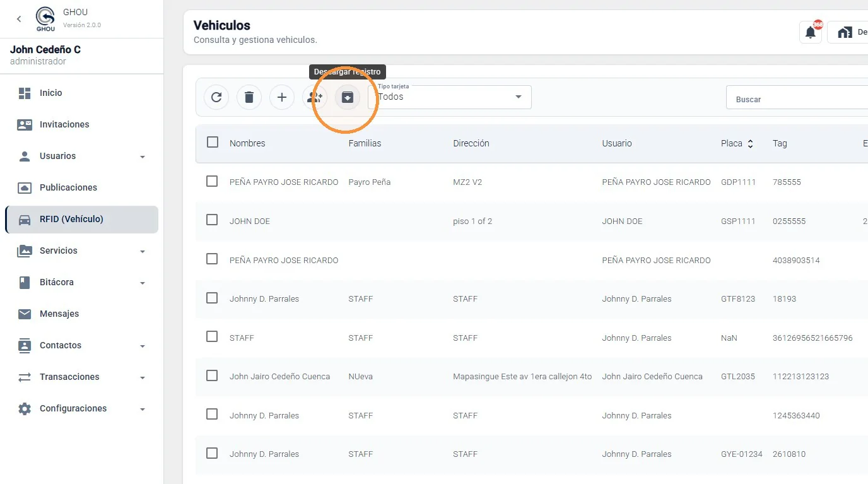Open Invitaciones section
Screen dimensions: 868x484
point(64,124)
